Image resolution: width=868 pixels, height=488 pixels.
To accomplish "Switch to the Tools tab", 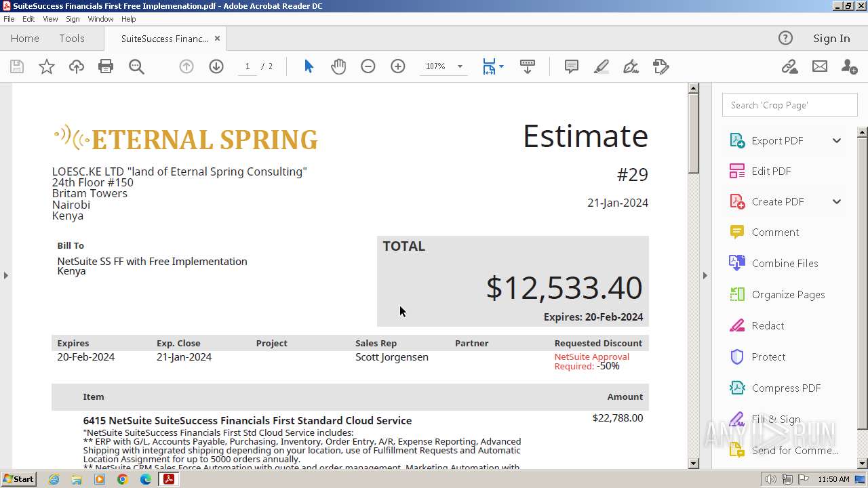I will [x=72, y=39].
